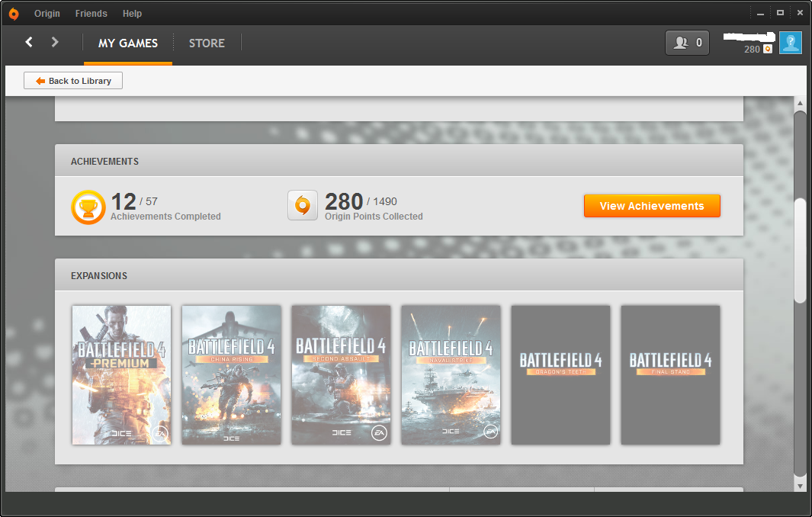Open the Battlefield 4 Naval Strike expansion
The image size is (812, 517).
tap(451, 375)
